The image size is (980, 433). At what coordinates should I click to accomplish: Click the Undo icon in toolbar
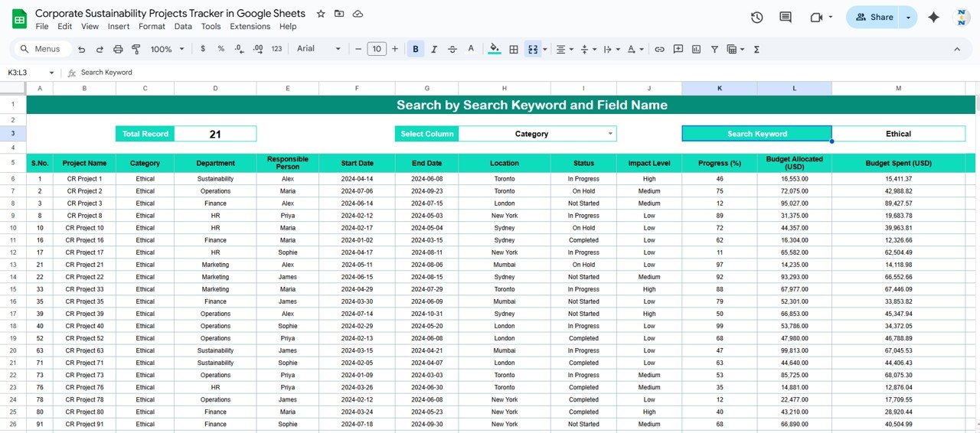pos(82,49)
